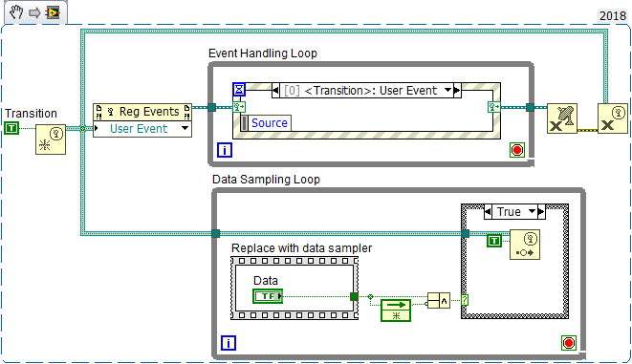
Task: Toggle the Data boolean control terminal
Action: click(x=268, y=296)
